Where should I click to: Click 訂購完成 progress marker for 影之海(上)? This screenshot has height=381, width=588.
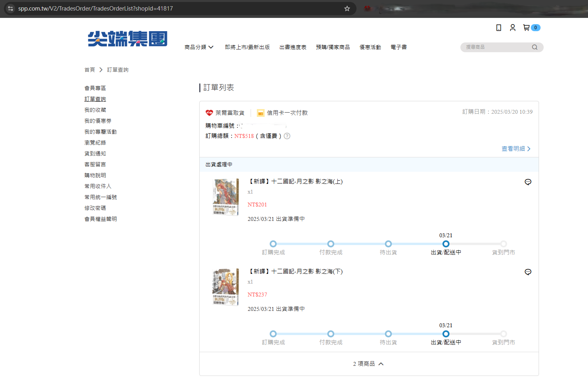(x=273, y=244)
